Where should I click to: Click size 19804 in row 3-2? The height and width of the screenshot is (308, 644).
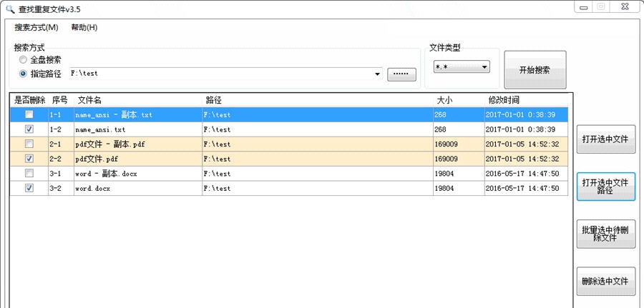(444, 189)
